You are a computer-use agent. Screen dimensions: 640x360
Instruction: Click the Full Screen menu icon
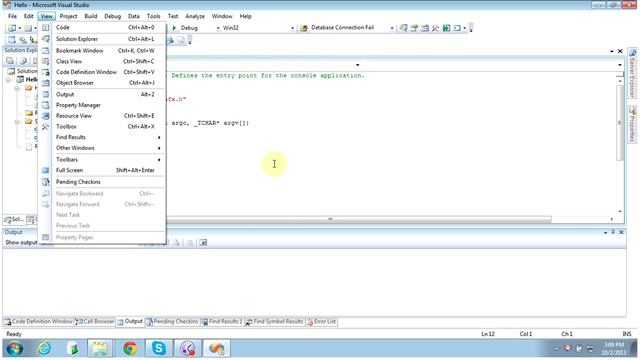click(x=46, y=170)
